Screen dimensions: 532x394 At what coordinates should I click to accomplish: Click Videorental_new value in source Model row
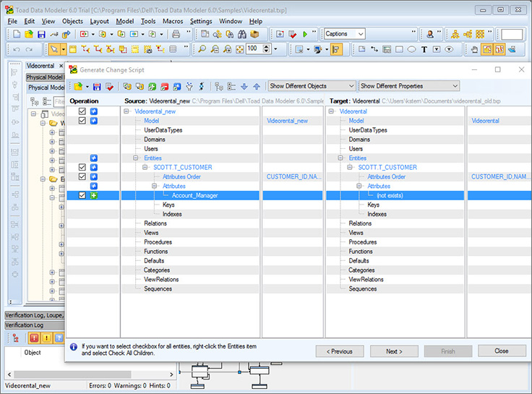click(x=288, y=121)
